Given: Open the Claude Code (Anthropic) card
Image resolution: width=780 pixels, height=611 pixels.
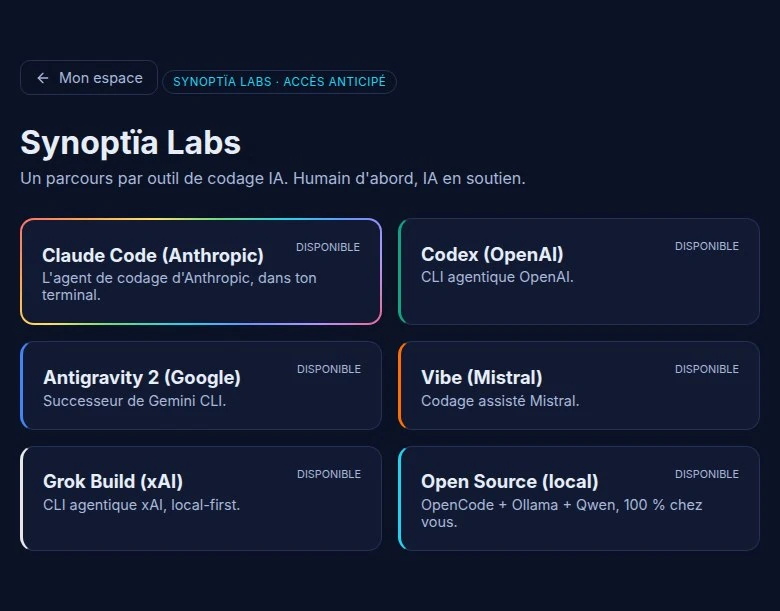Looking at the screenshot, I should [201, 272].
